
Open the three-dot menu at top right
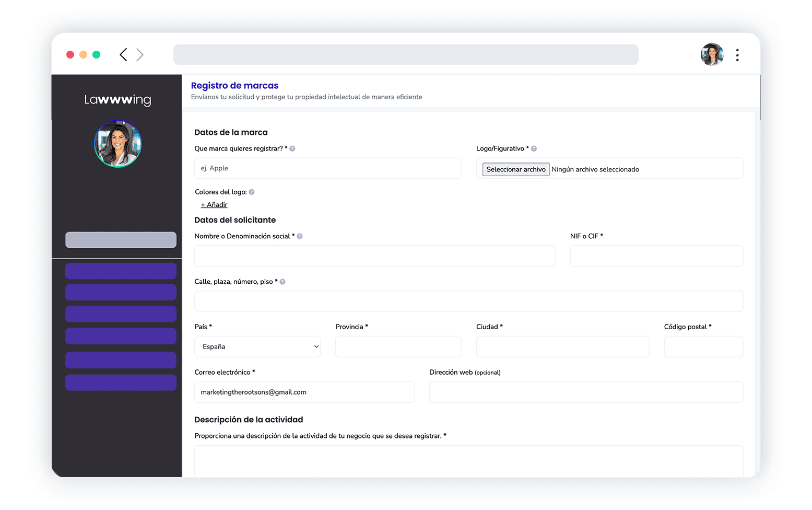click(x=737, y=55)
